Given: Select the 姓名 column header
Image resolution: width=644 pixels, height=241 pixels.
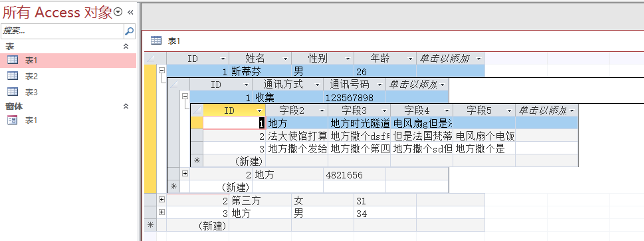Looking at the screenshot, I should 261,59.
